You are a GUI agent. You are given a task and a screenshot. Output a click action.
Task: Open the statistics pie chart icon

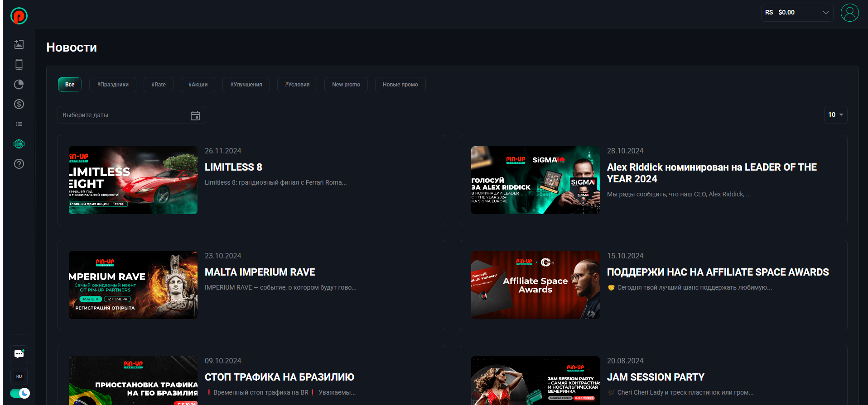tap(19, 84)
